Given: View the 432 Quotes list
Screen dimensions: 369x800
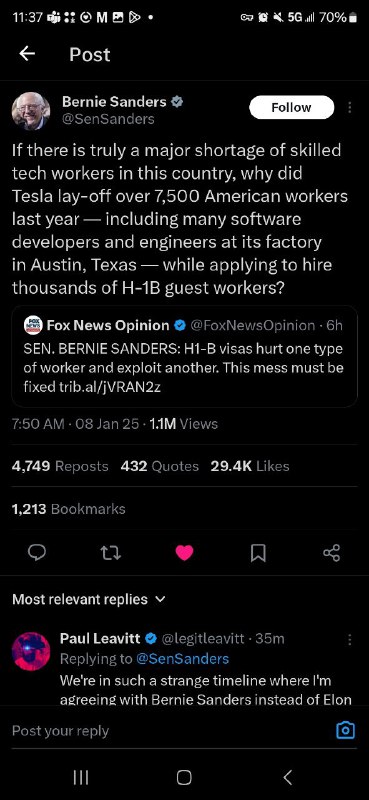Looking at the screenshot, I should tap(160, 466).
